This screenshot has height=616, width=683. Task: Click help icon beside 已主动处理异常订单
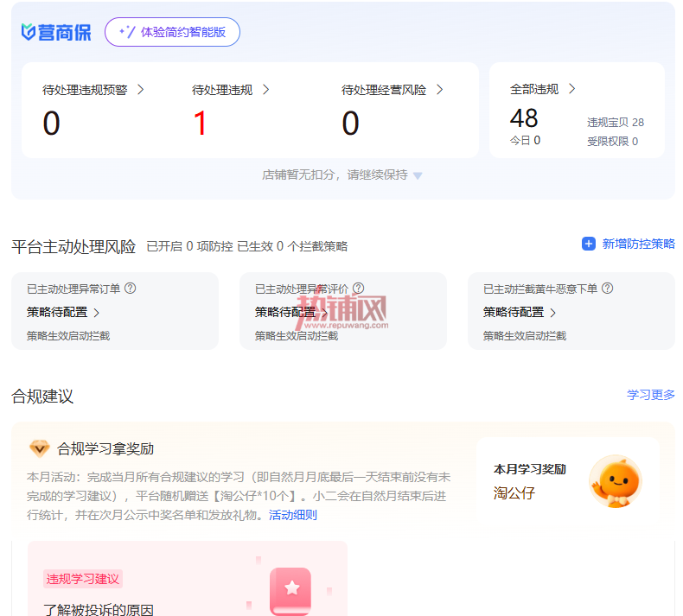pos(131,289)
